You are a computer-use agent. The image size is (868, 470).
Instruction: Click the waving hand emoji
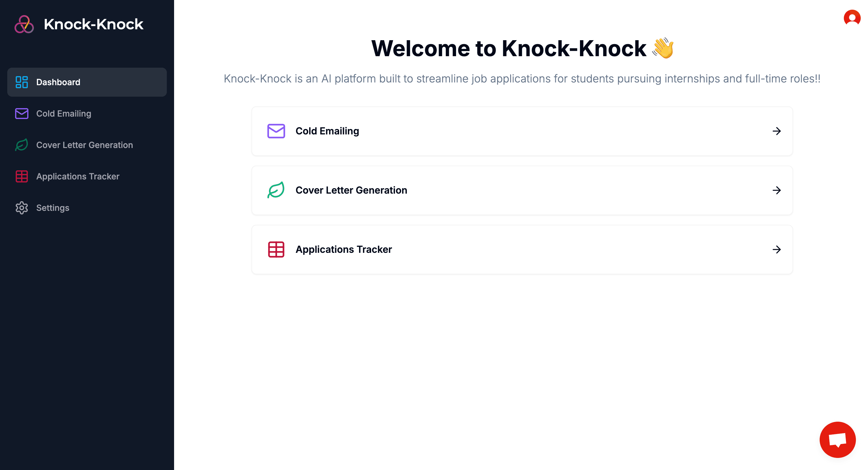663,48
